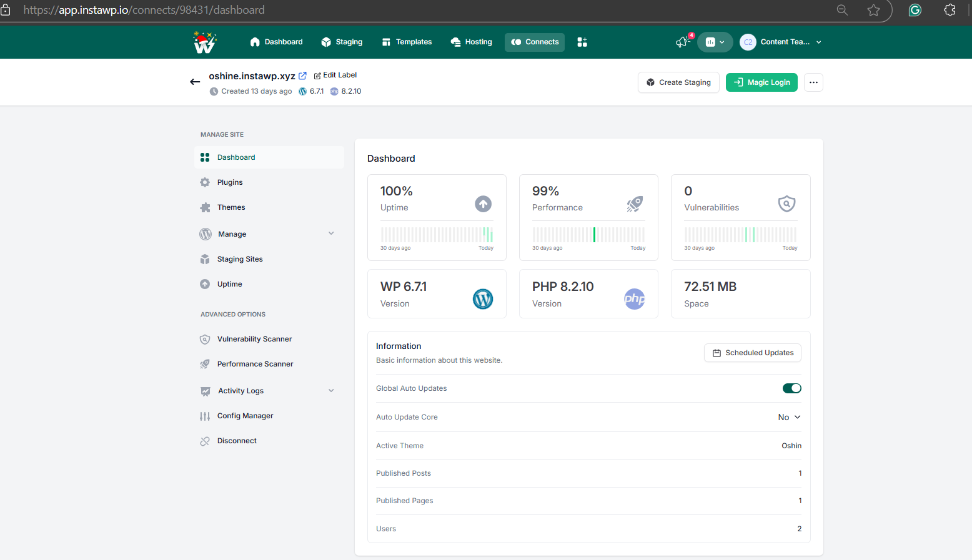Open announcements megaphone notifications

(x=682, y=42)
